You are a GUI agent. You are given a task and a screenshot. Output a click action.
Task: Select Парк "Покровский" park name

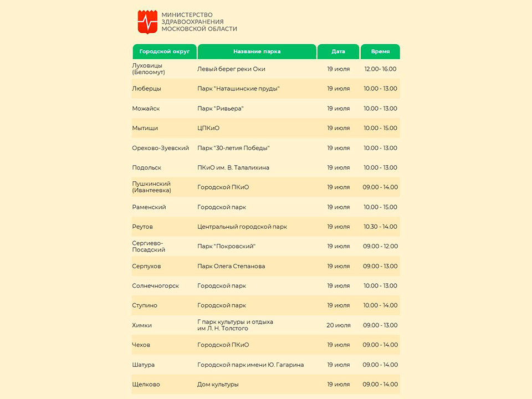(x=226, y=246)
